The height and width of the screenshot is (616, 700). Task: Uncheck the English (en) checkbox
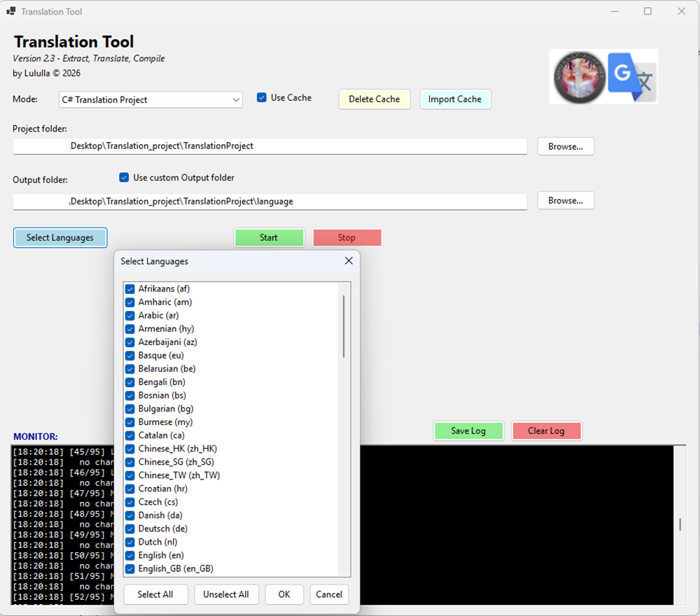130,555
